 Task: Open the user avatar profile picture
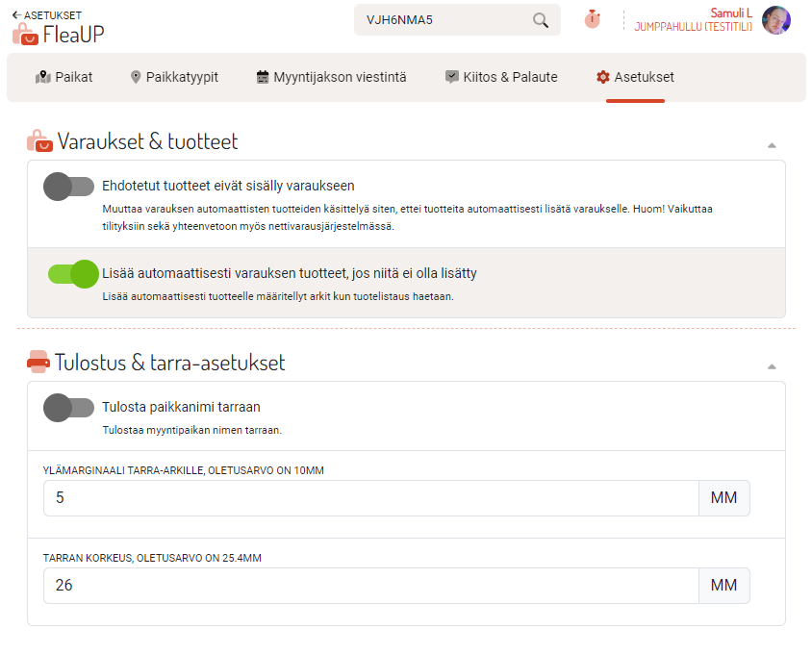[775, 20]
